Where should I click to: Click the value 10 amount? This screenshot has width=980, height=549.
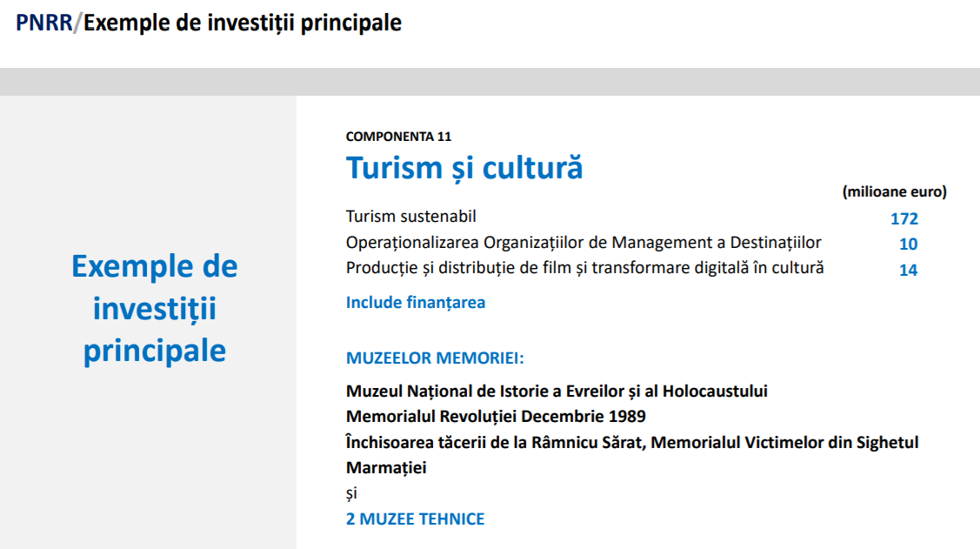[908, 244]
